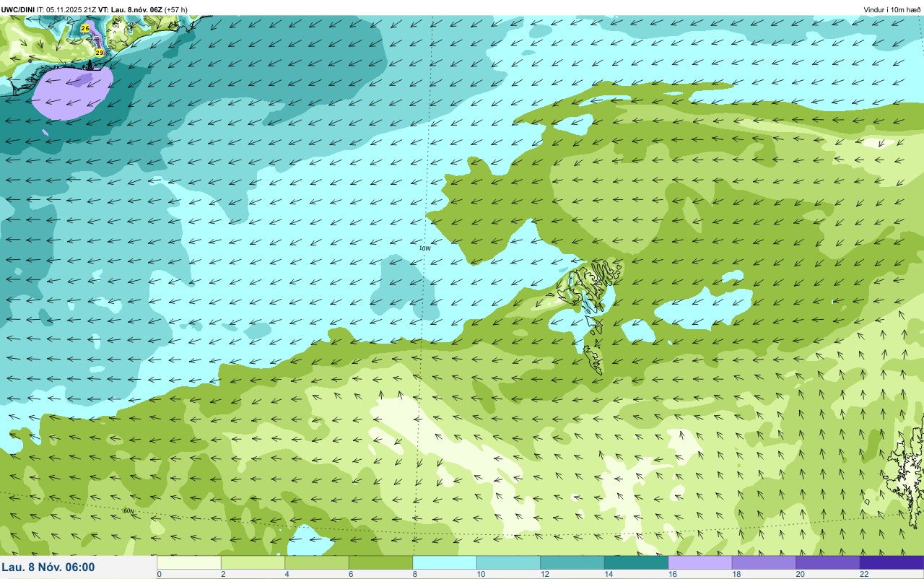Click the legend scale number 22
The image size is (924, 579).
click(864, 575)
